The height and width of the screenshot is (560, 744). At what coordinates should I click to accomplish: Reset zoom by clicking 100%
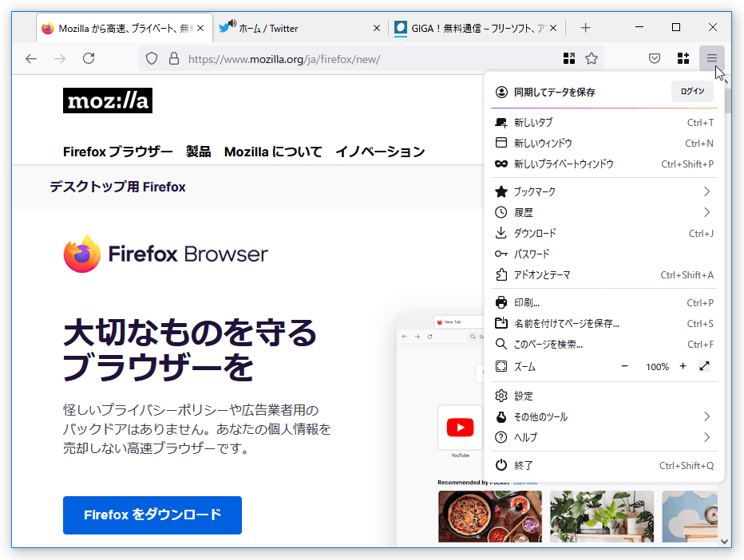coord(657,366)
